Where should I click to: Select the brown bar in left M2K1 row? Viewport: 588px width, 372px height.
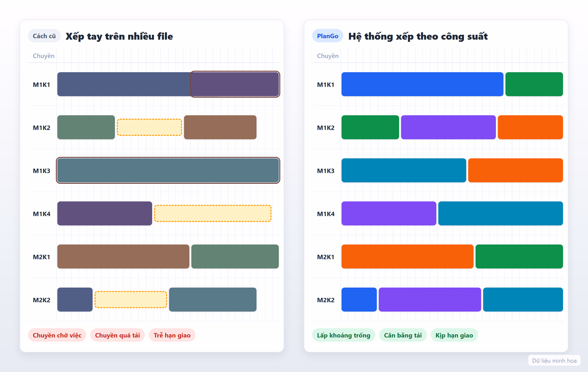123,256
